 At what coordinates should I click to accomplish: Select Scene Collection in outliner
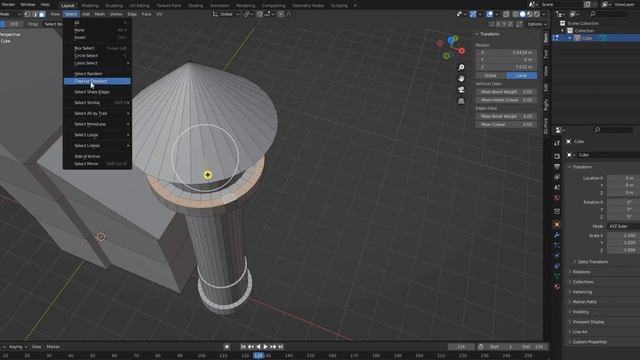[583, 23]
